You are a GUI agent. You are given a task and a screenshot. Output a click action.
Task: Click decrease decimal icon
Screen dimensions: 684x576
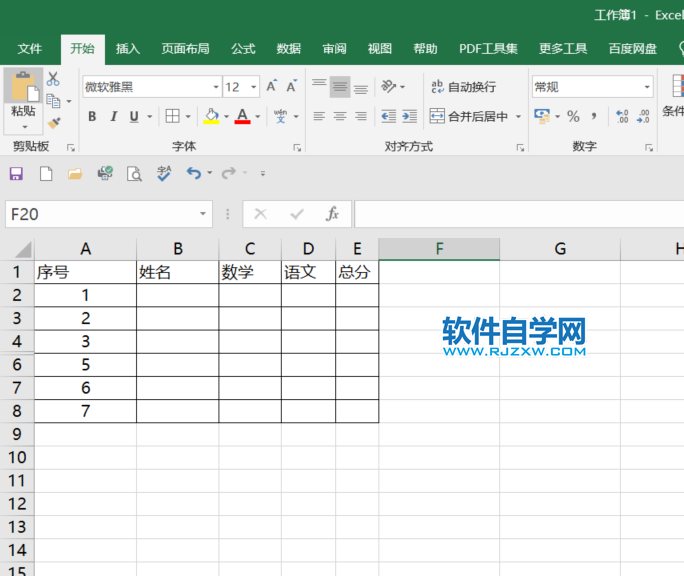click(x=643, y=117)
